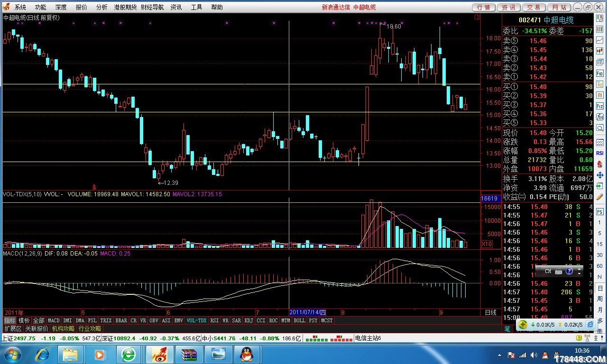Click the 资讯 button in title bar
Screen dimensions: 607x364
509,7
